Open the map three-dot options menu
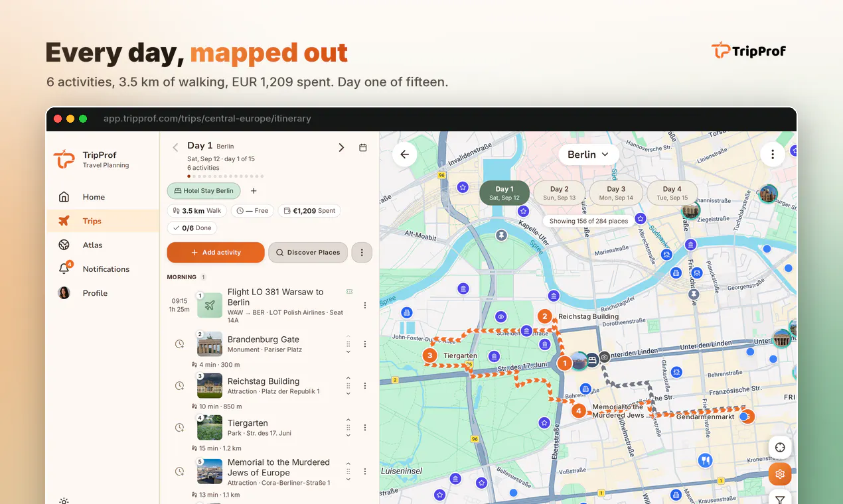 pos(773,155)
